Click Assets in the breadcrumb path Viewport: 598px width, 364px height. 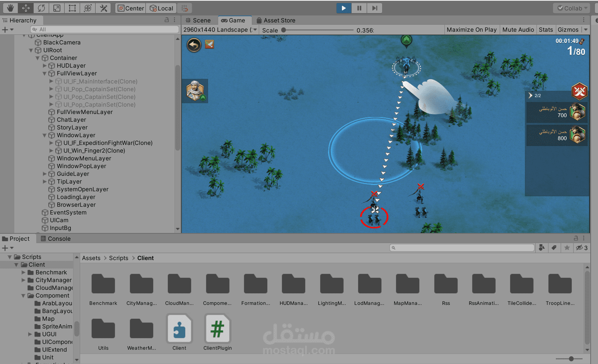pos(91,258)
